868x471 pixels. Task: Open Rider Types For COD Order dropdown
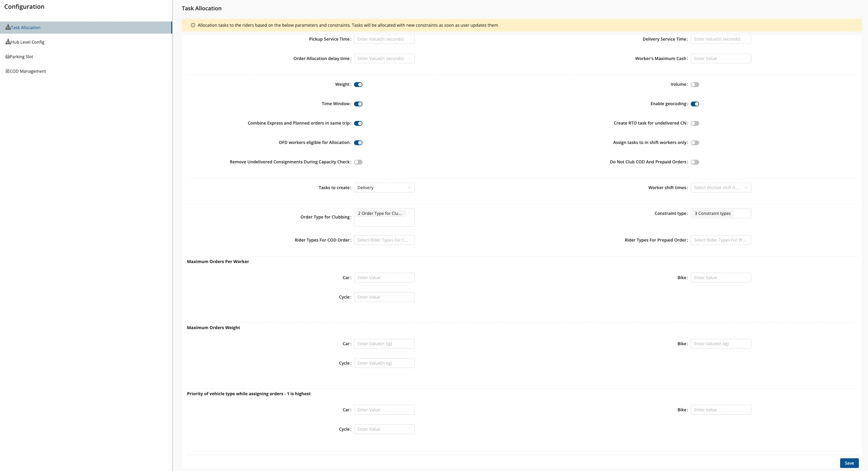click(384, 240)
